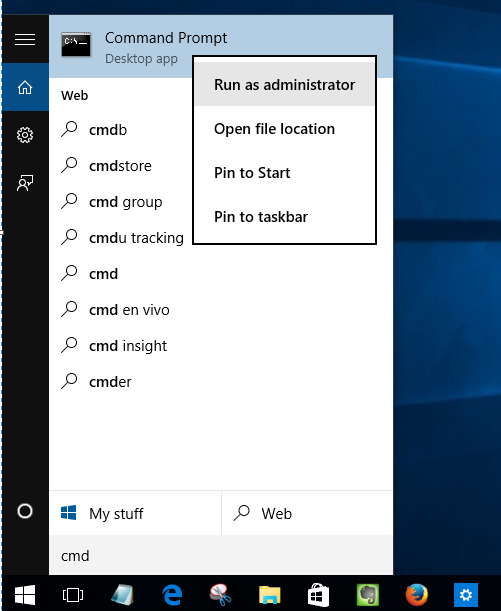Launch Firefox from the taskbar
Image resolution: width=501 pixels, height=611 pixels.
coord(416,595)
